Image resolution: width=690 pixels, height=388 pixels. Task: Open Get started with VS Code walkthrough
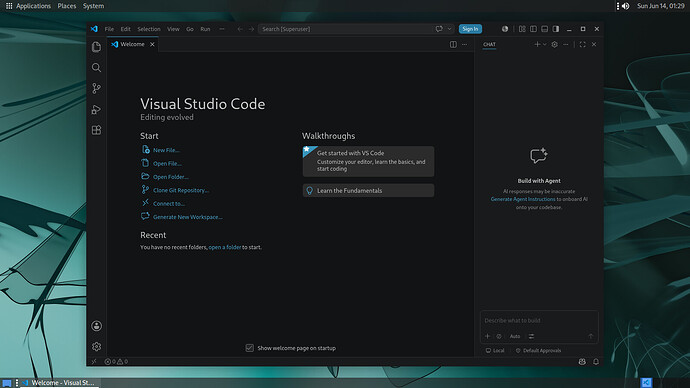(368, 161)
